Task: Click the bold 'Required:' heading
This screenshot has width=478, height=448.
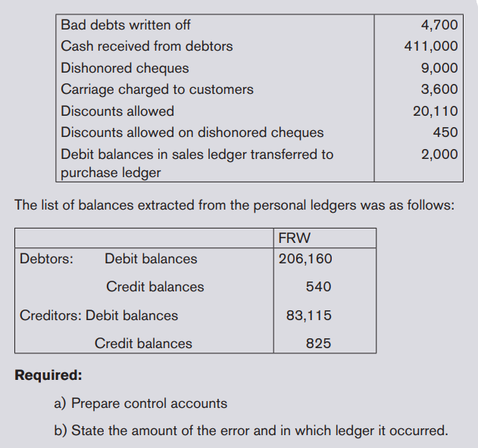Action: click(48, 375)
